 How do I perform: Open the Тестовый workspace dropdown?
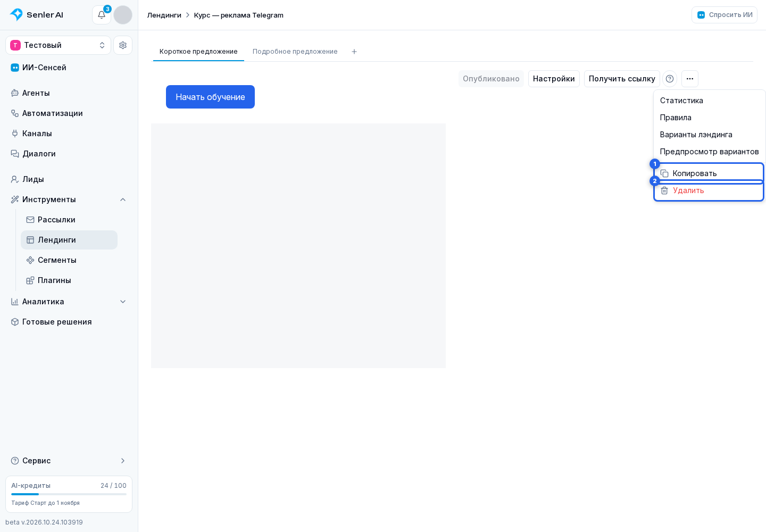tap(58, 45)
